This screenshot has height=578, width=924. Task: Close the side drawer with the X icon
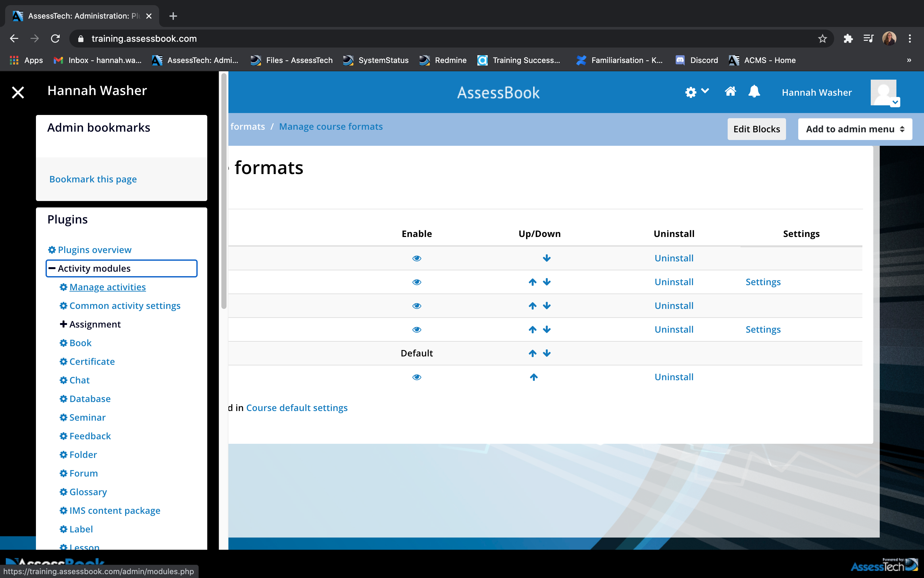(18, 92)
